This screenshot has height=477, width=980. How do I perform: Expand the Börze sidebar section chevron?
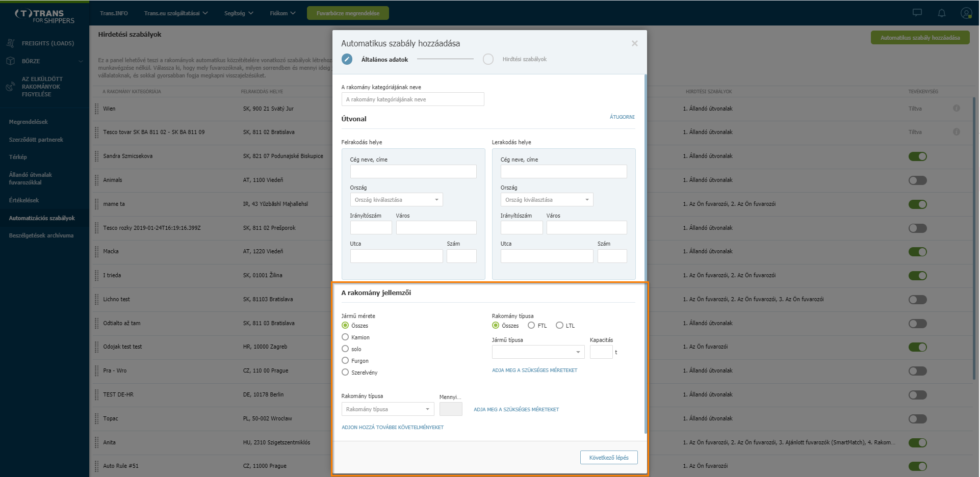coord(81,61)
